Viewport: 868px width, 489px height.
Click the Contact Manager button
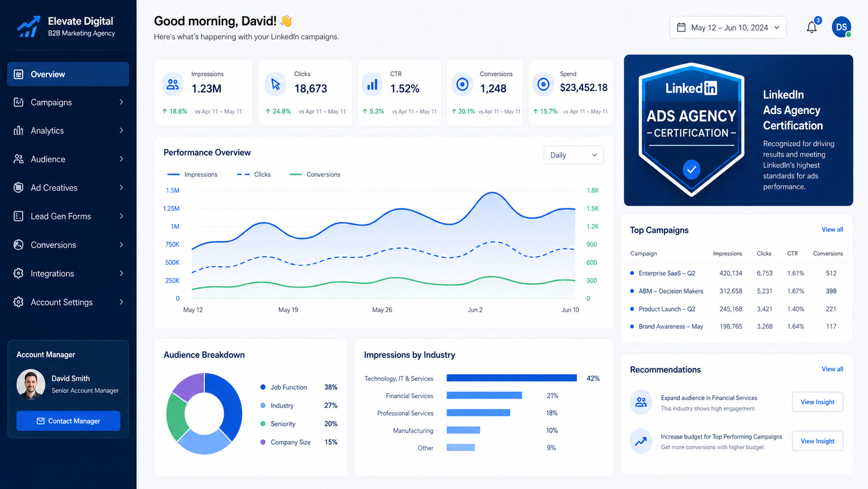pos(68,421)
